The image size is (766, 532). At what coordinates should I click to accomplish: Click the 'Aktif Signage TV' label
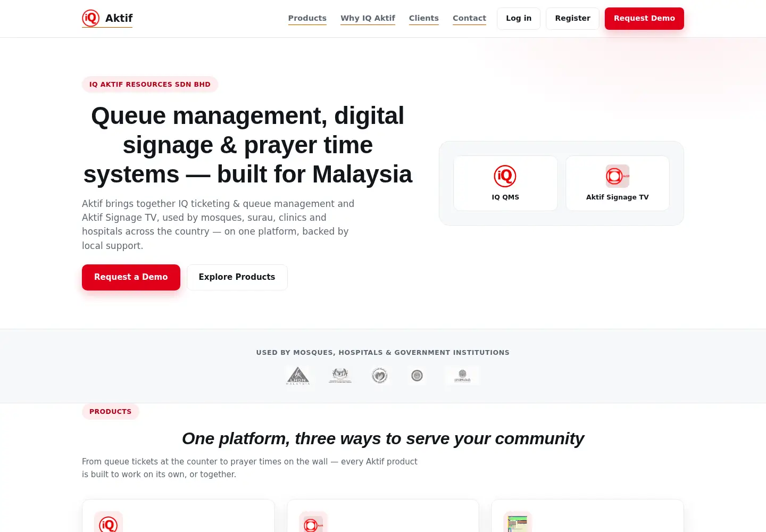click(x=618, y=197)
